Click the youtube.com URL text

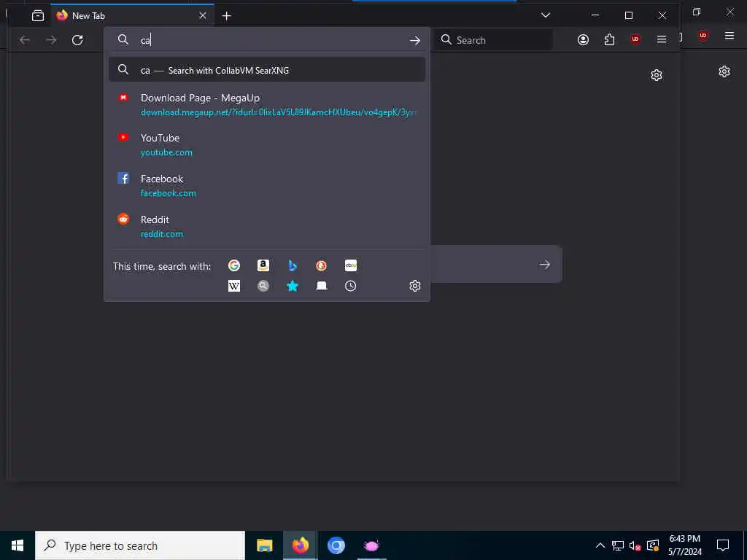click(166, 153)
